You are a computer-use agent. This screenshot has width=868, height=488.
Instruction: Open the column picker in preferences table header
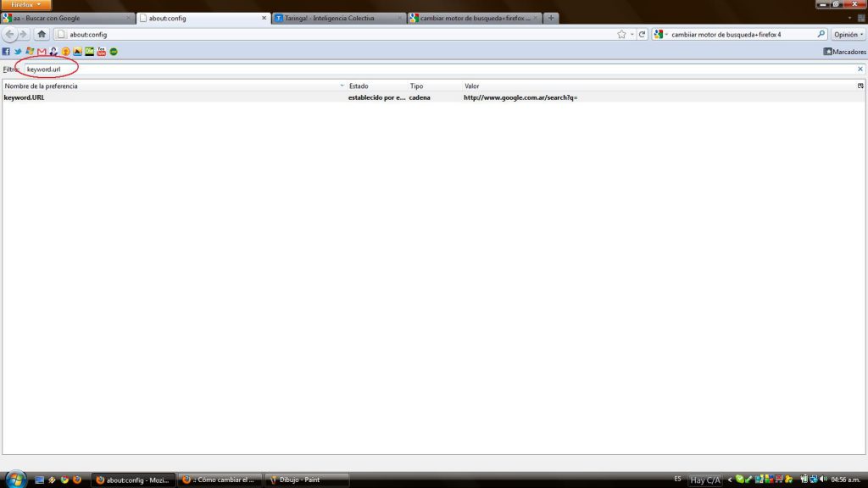pos(860,86)
